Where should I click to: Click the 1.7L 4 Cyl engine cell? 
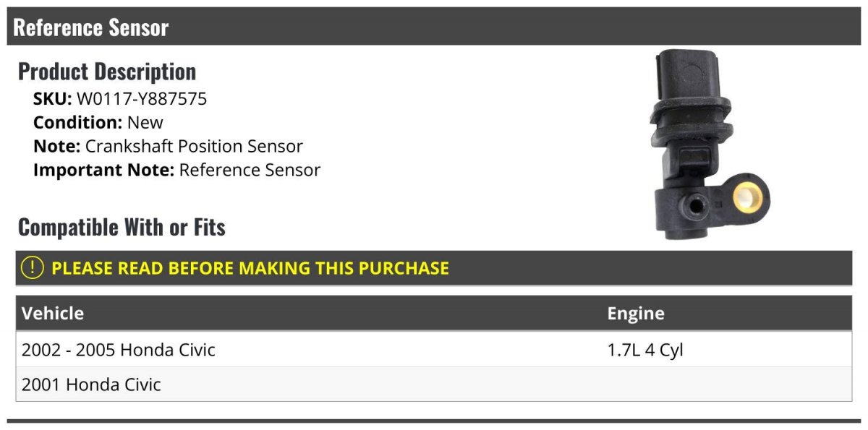(x=645, y=351)
